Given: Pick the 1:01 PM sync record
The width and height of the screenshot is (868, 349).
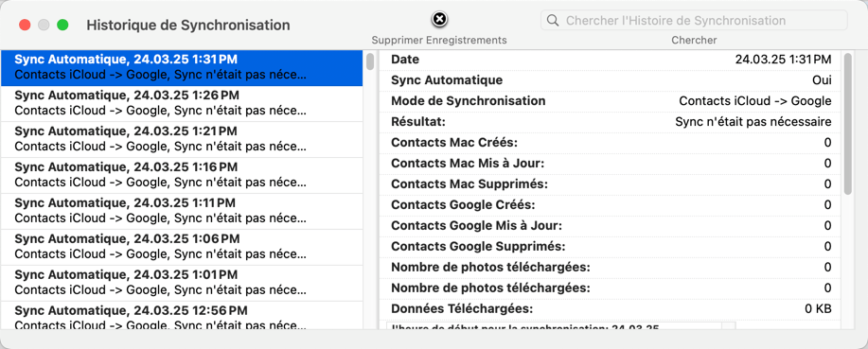Looking at the screenshot, I should [182, 283].
